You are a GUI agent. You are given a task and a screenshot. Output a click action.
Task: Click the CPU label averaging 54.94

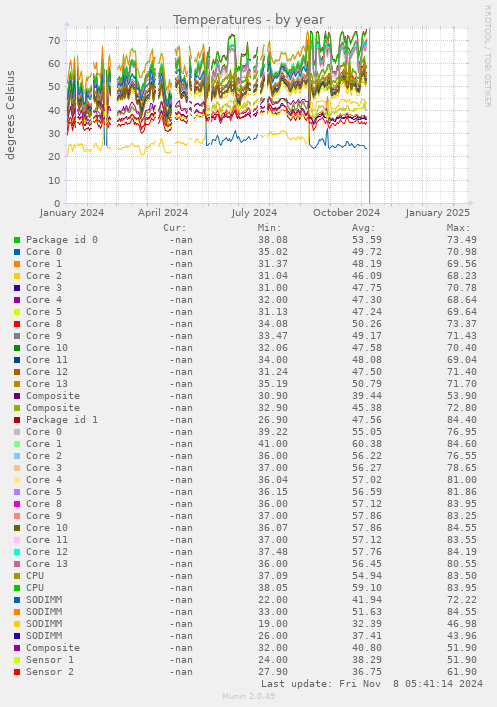click(35, 576)
